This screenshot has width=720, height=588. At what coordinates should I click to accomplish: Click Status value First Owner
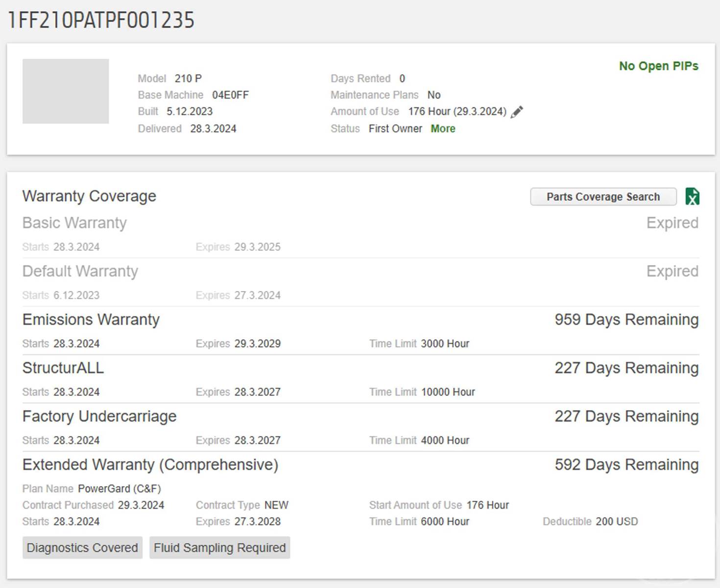tap(395, 128)
